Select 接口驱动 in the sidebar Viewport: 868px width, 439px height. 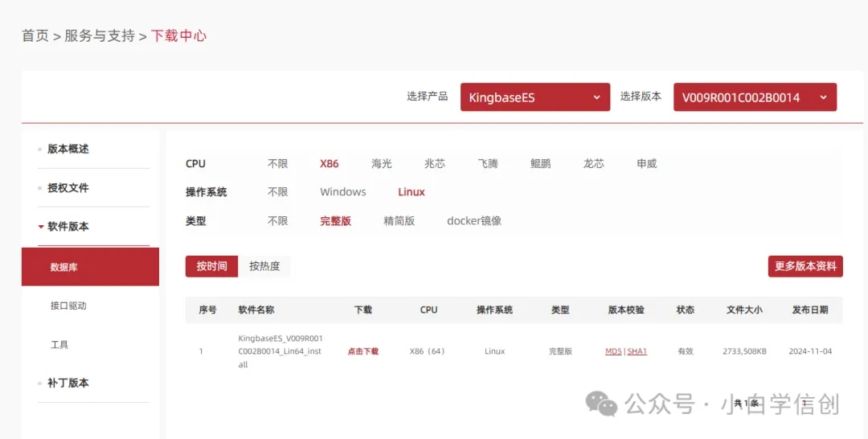[68, 306]
